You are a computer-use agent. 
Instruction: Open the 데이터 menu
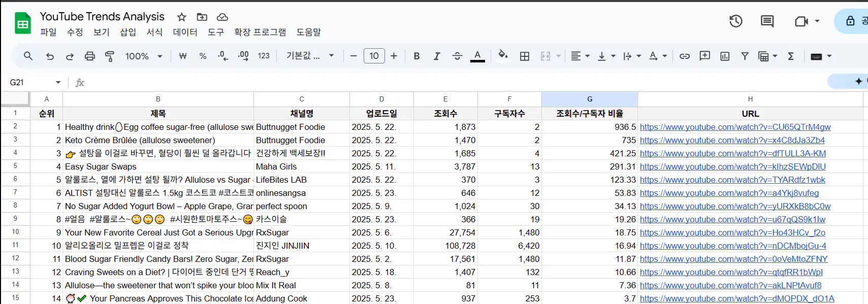point(185,32)
